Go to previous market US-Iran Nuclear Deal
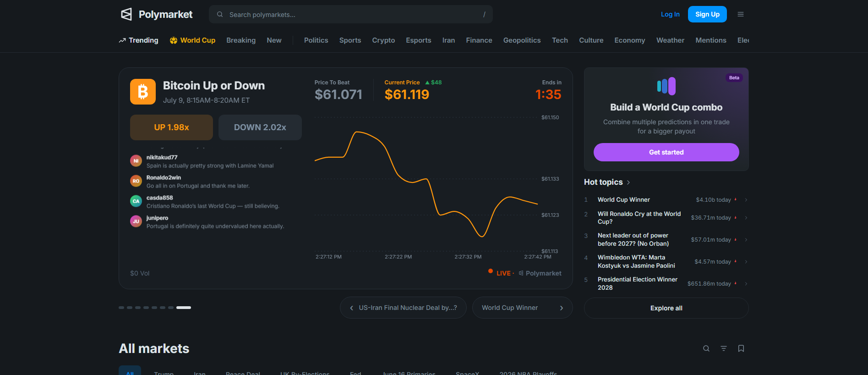The height and width of the screenshot is (375, 868). [x=403, y=308]
